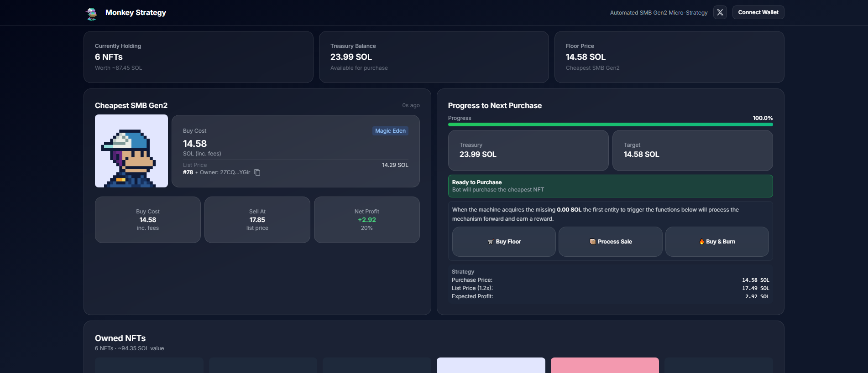
Task: Click the Treasury Balance 23.99 SOL card
Action: tap(434, 57)
